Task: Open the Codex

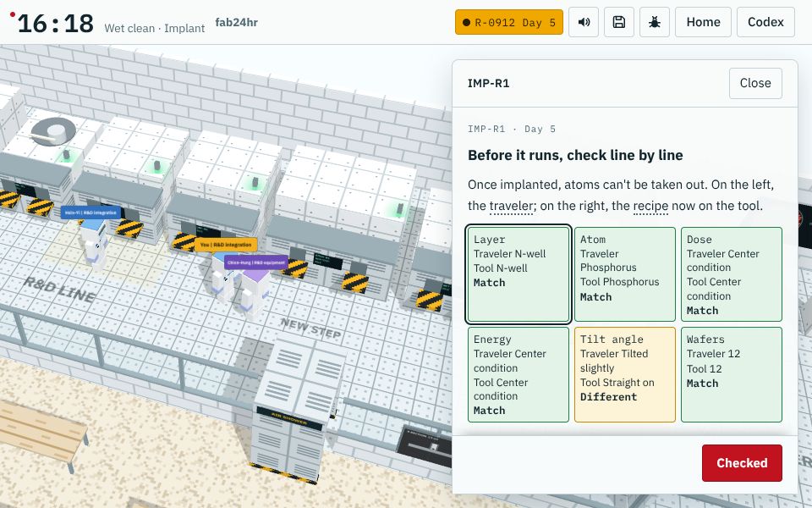Action: coord(765,22)
